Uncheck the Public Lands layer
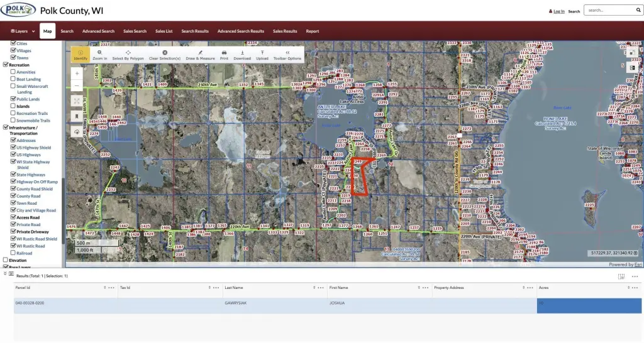The image size is (644, 343). pyautogui.click(x=13, y=99)
